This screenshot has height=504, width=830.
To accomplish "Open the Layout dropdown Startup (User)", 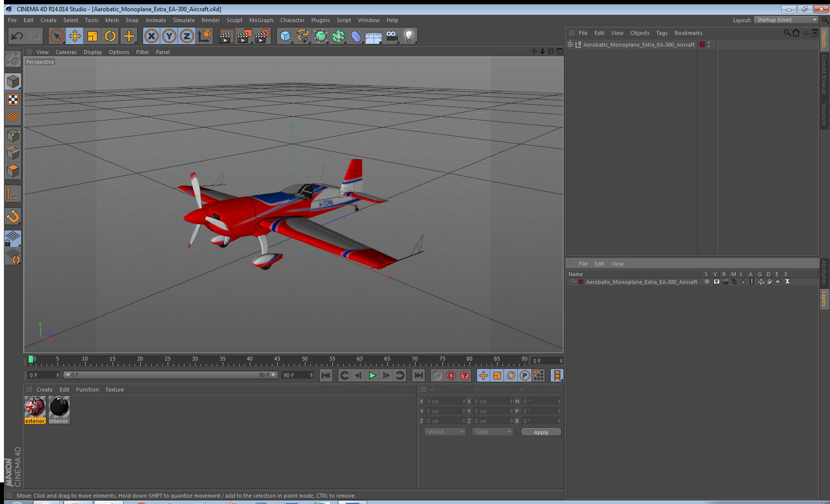I will coord(786,20).
